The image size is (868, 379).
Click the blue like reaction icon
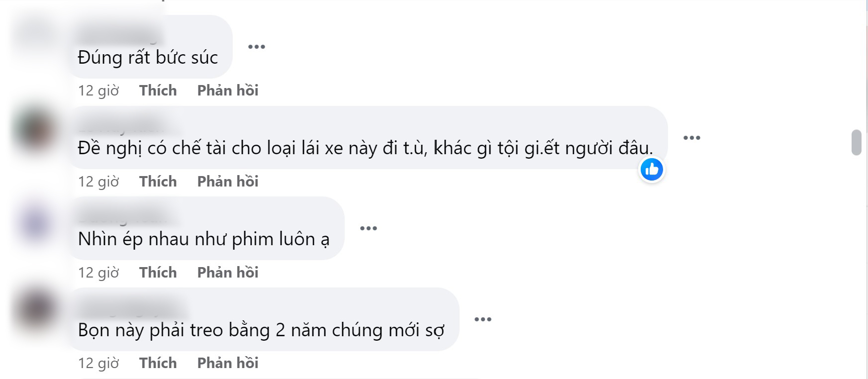pyautogui.click(x=651, y=170)
